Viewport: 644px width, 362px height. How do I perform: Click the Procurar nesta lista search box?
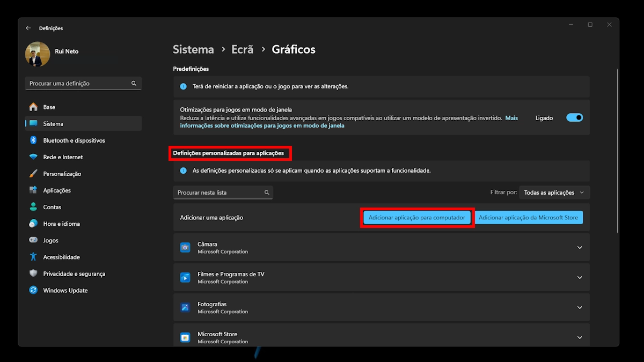[x=219, y=193]
